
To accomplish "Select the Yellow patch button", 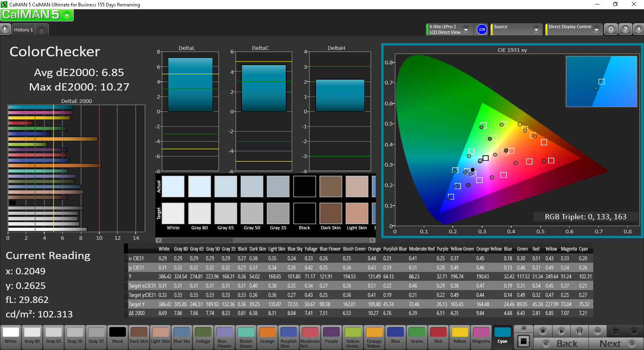I will click(460, 337).
